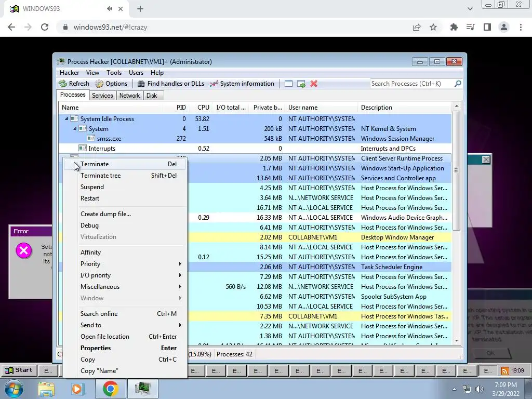Collapse the System process tree node
Viewport: 532px width, 399px height.
pos(75,129)
